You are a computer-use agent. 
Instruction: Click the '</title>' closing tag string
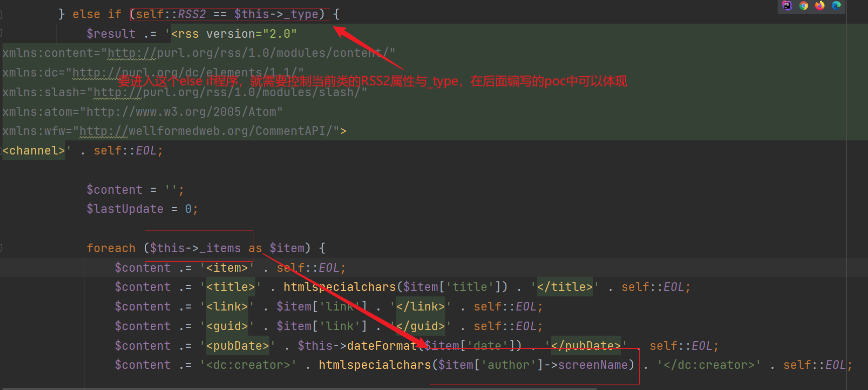pos(565,287)
